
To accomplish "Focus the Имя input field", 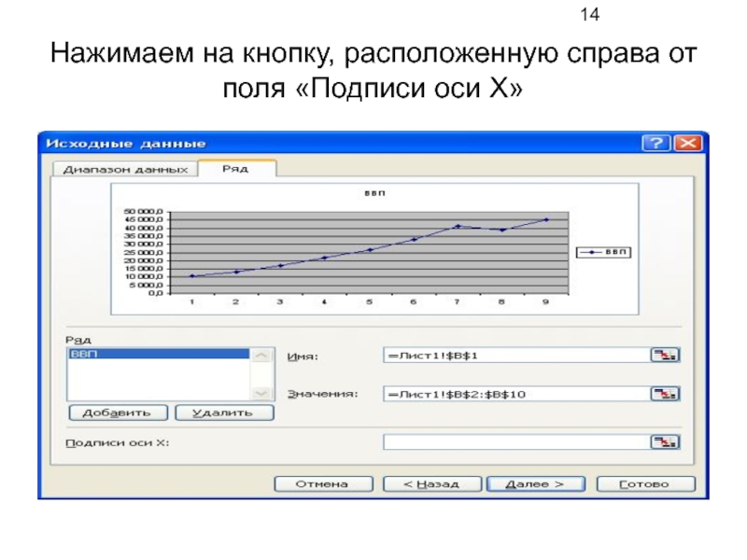I will pos(516,356).
